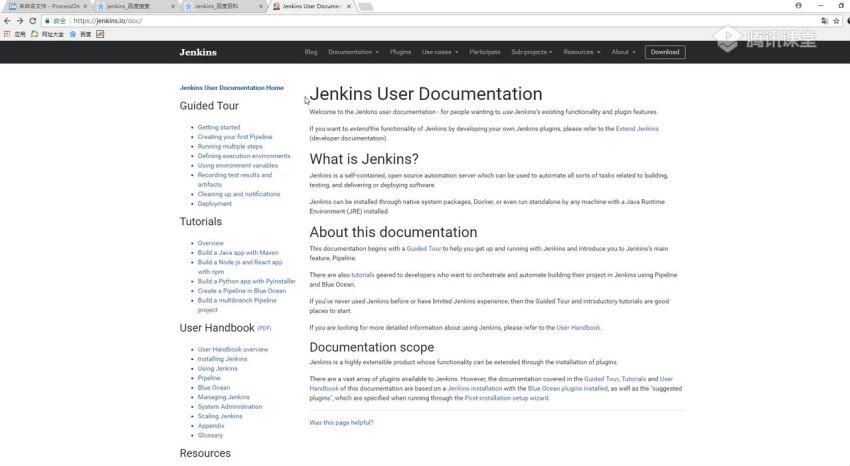Expand the Use-cases dropdown menu
This screenshot has height=466, width=850.
(440, 52)
